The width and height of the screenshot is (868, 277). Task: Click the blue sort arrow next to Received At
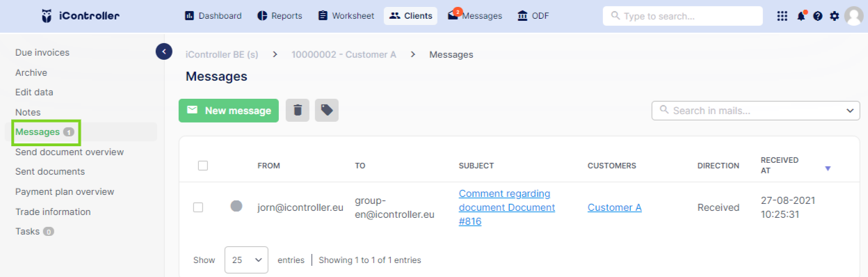[x=828, y=168]
